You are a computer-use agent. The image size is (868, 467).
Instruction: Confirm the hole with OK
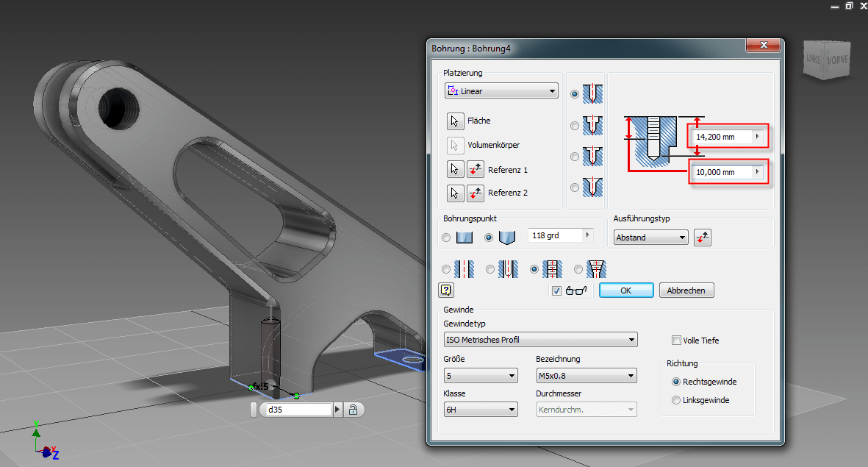626,290
